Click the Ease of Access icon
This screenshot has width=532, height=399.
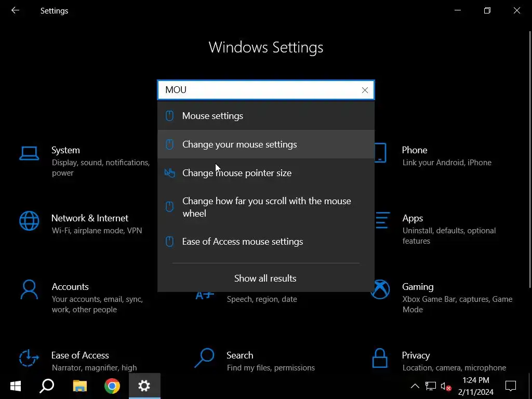[x=29, y=358]
